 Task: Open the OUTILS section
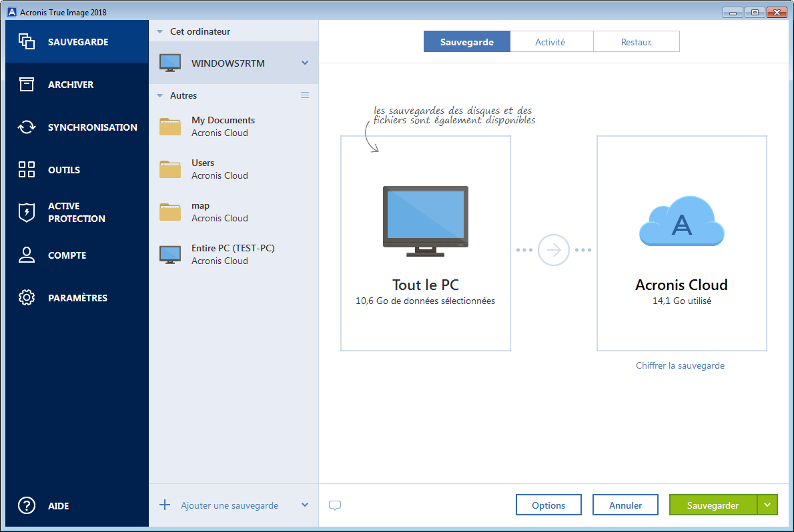pos(77,169)
